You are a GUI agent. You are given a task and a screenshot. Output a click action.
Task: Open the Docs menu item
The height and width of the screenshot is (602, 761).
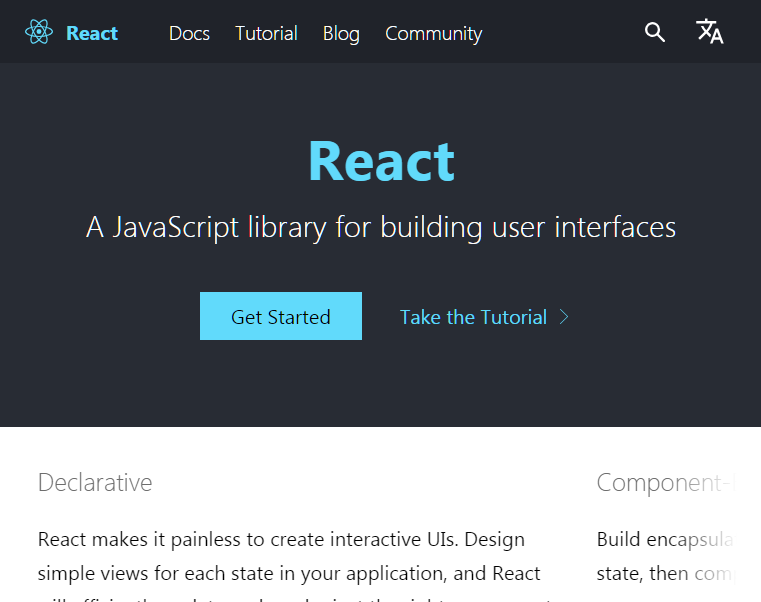pos(189,33)
